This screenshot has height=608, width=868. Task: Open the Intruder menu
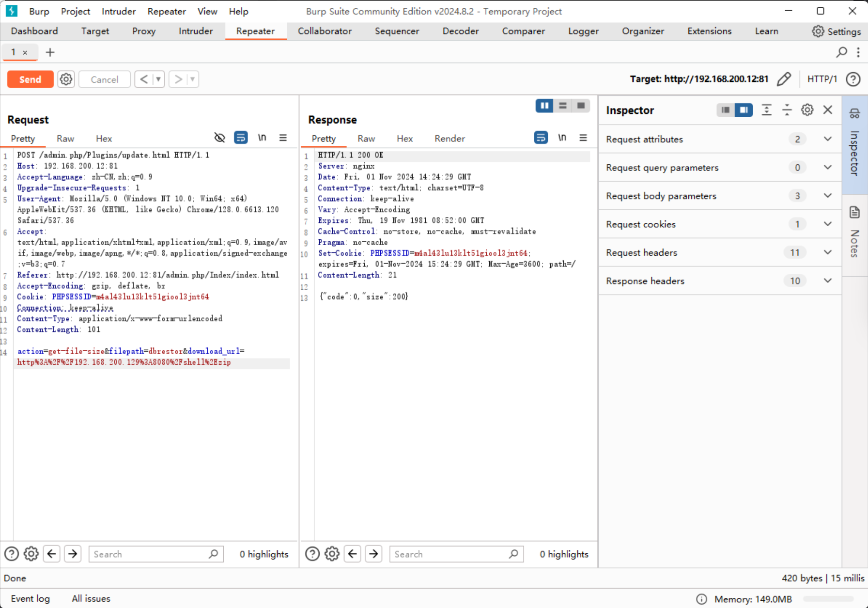pyautogui.click(x=119, y=11)
